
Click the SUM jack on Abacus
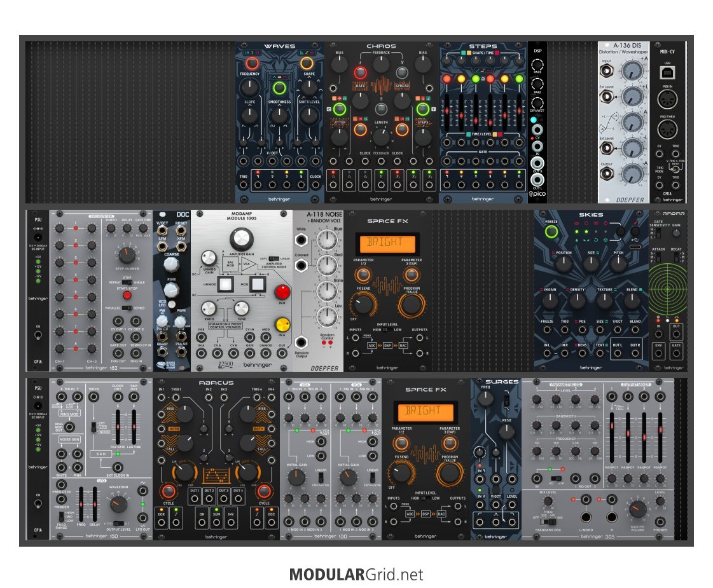coord(216,522)
